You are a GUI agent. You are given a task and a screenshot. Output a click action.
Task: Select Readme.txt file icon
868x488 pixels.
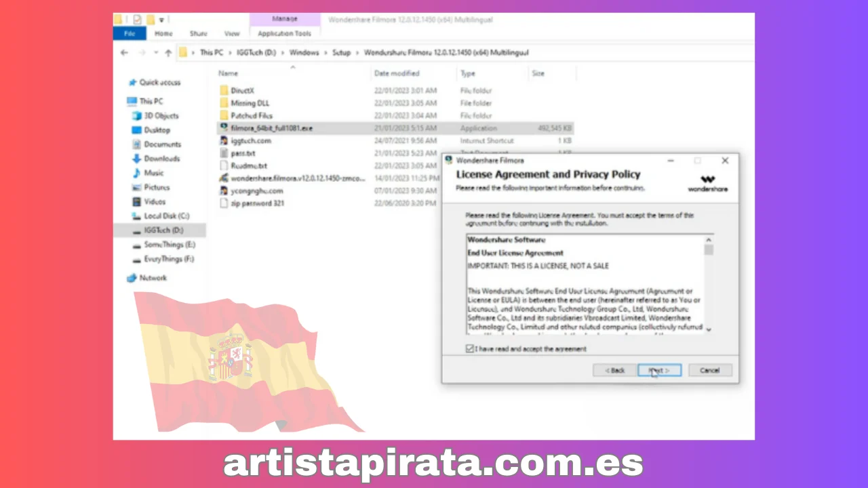coord(224,165)
